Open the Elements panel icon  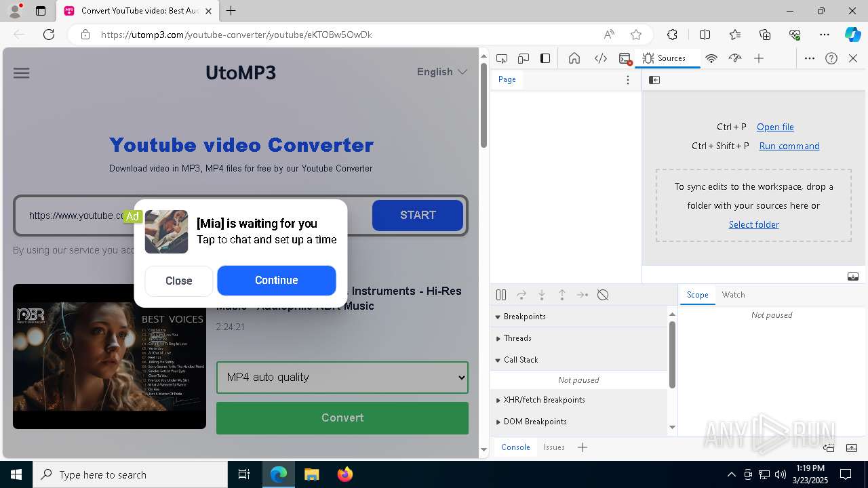pos(600,58)
